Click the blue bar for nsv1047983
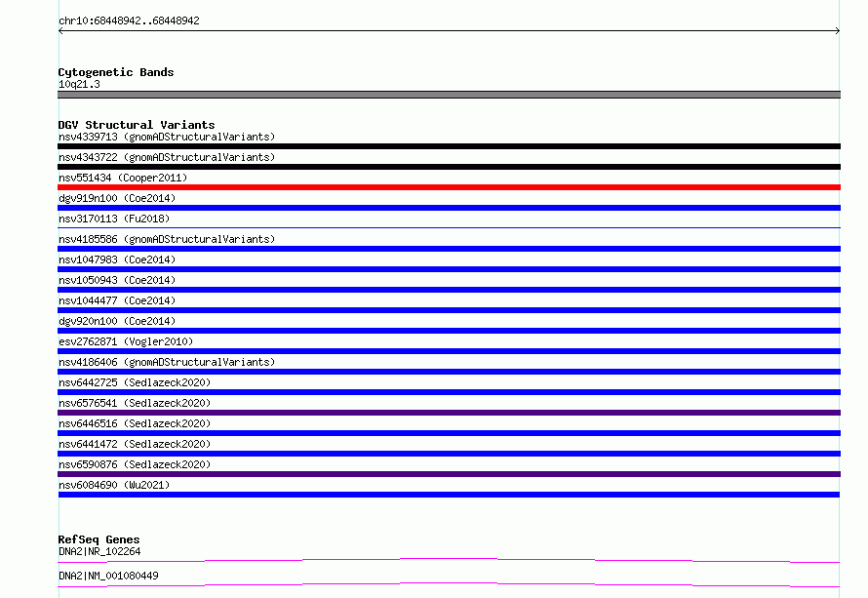 point(449,269)
